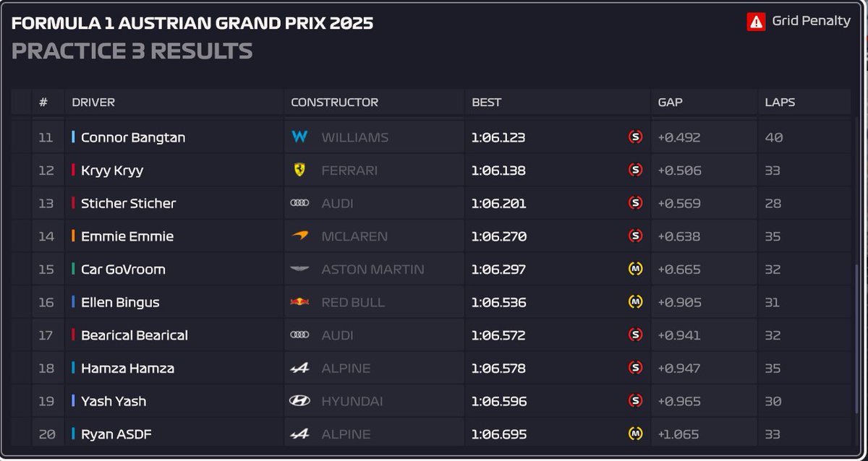This screenshot has height=461, width=868.
Task: Click the CONSTRUCTOR column header
Action: point(334,103)
